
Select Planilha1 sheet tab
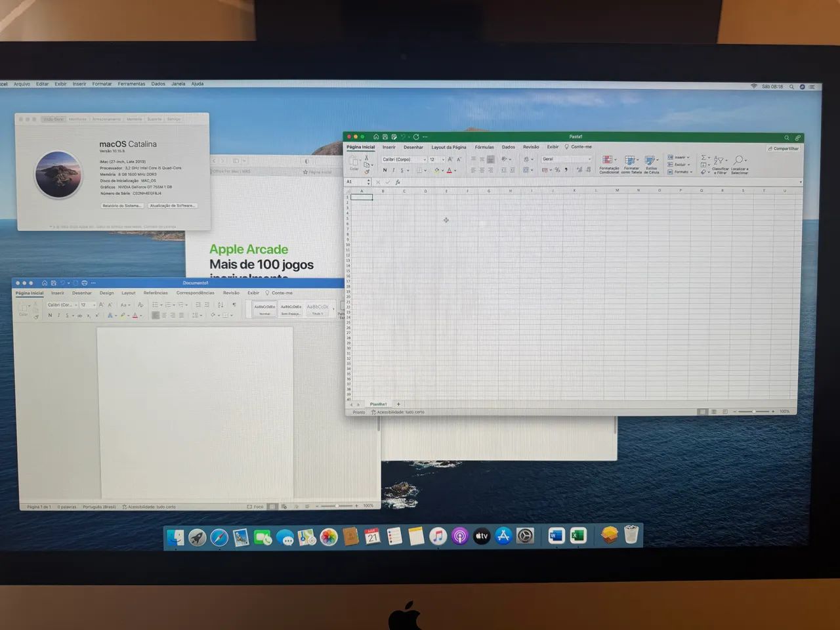378,404
